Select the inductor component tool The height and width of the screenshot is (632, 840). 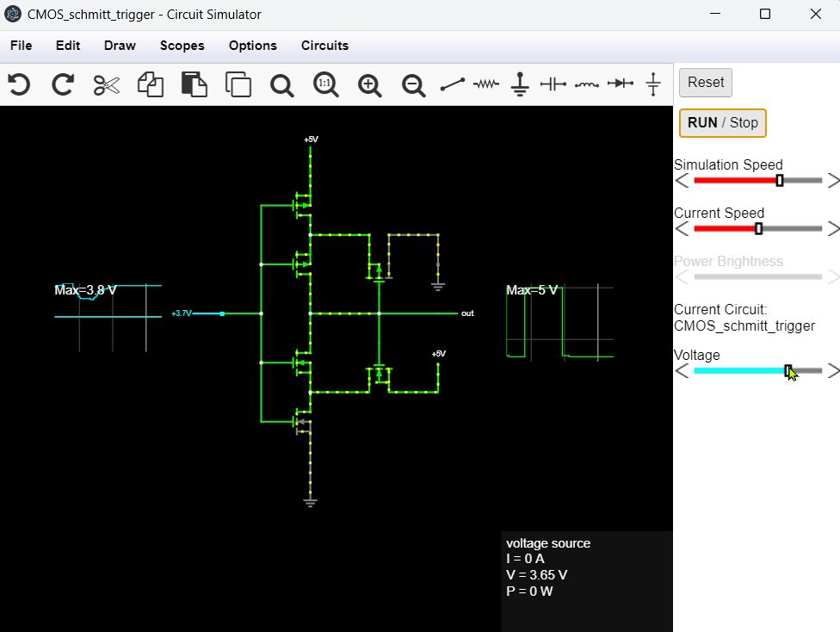(x=587, y=84)
